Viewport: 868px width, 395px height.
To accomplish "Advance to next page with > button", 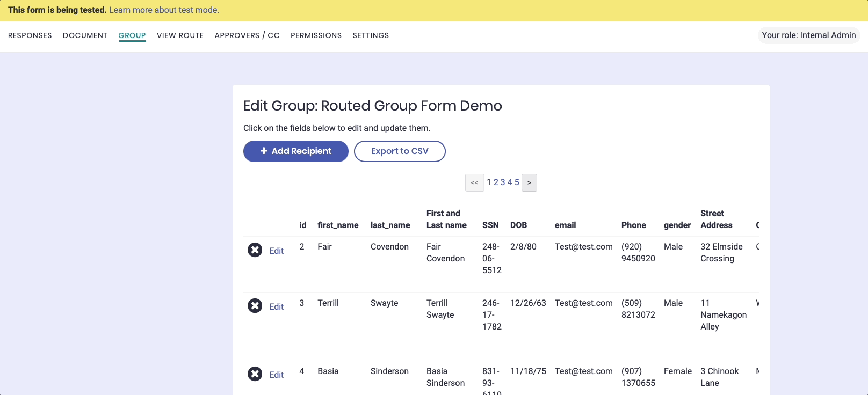I will coord(529,182).
